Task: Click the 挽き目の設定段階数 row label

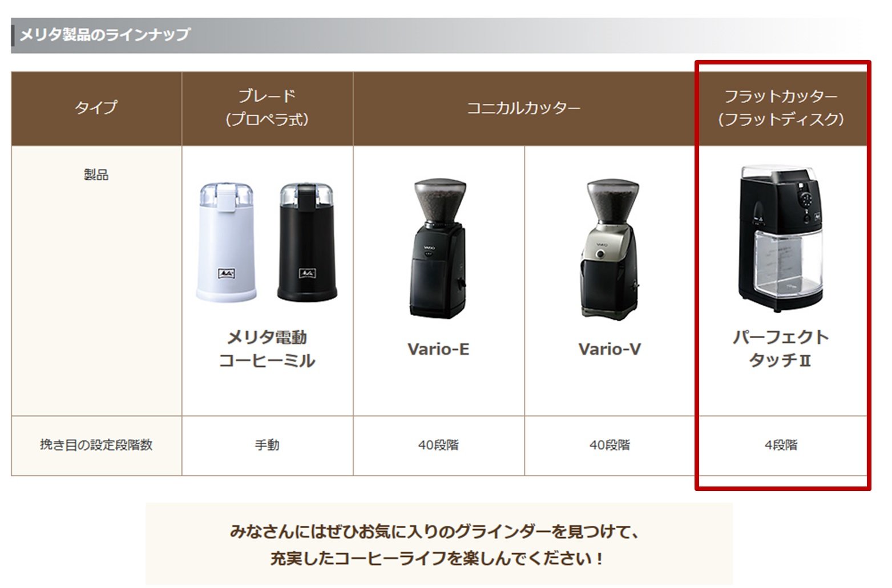Action: [x=96, y=445]
